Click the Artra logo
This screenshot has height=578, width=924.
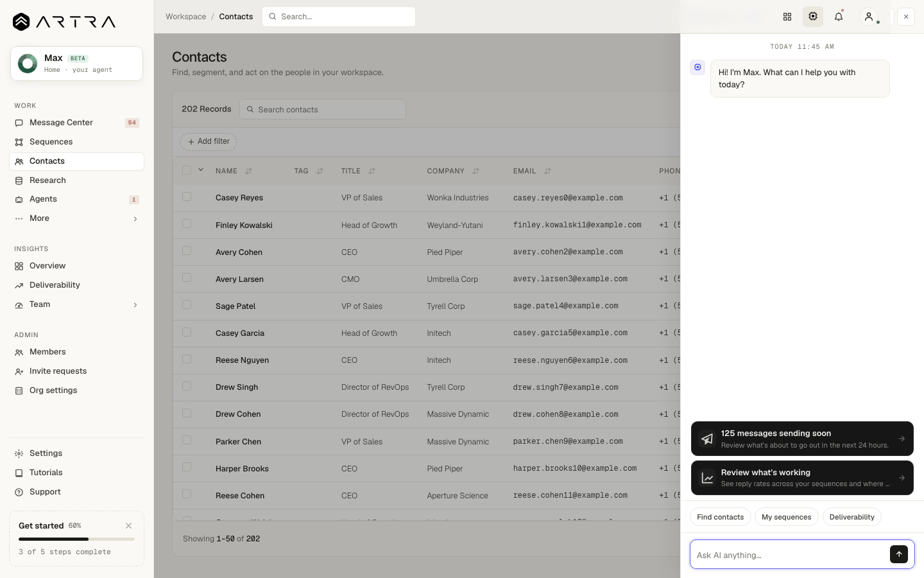click(x=64, y=22)
